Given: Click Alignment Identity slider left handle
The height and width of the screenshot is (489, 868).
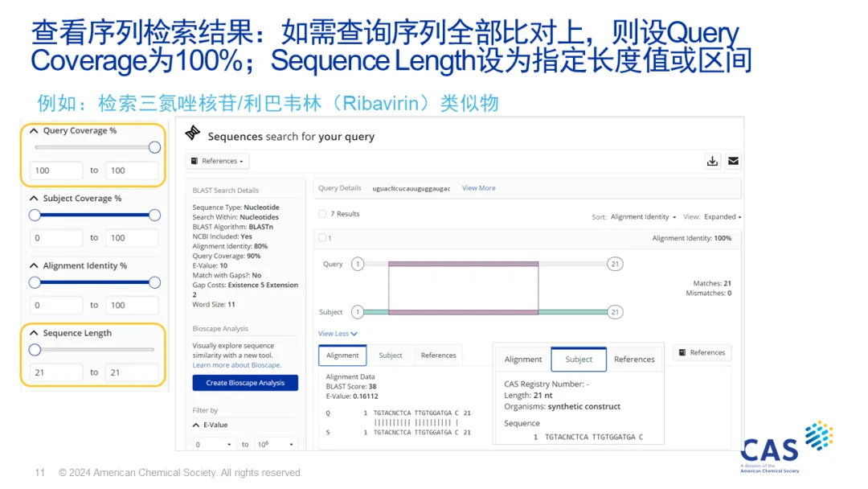Looking at the screenshot, I should tap(35, 282).
